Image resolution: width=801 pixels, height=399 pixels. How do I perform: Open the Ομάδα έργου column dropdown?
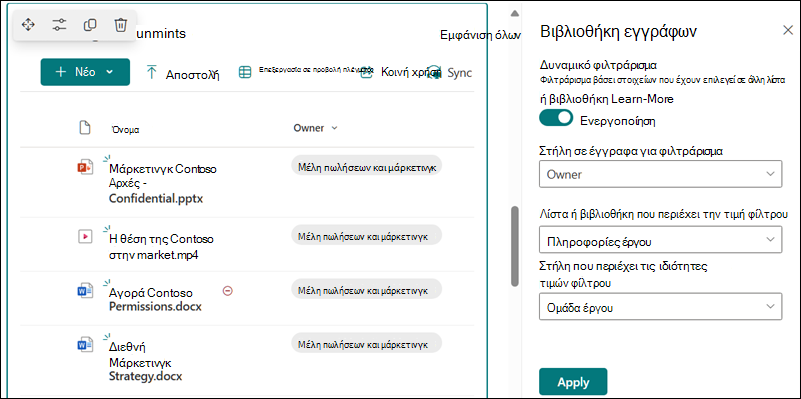[x=661, y=307]
